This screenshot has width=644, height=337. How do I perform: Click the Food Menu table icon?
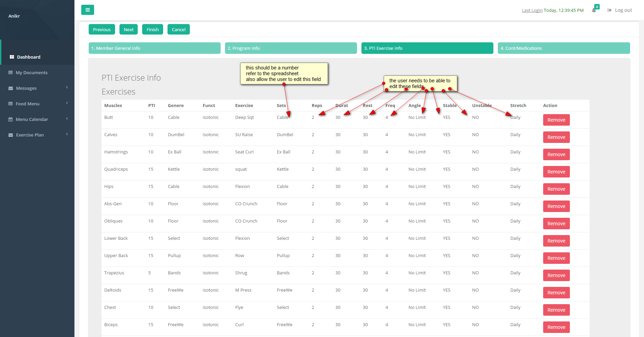(10, 104)
